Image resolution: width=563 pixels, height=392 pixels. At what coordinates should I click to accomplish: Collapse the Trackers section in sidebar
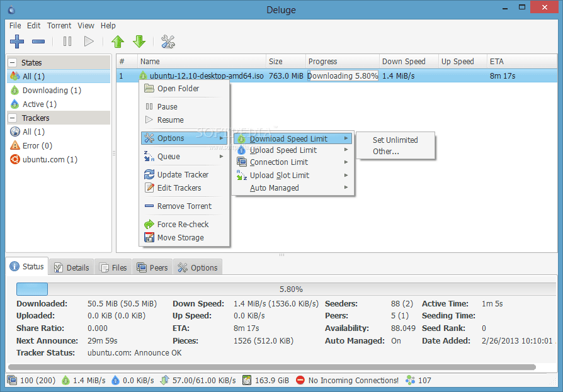pyautogui.click(x=13, y=118)
